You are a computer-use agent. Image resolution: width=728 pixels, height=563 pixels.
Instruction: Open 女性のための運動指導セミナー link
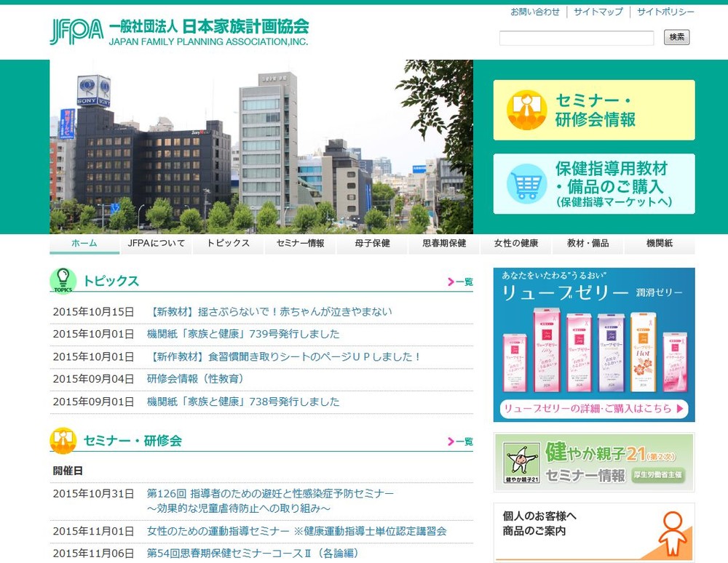pyautogui.click(x=296, y=531)
